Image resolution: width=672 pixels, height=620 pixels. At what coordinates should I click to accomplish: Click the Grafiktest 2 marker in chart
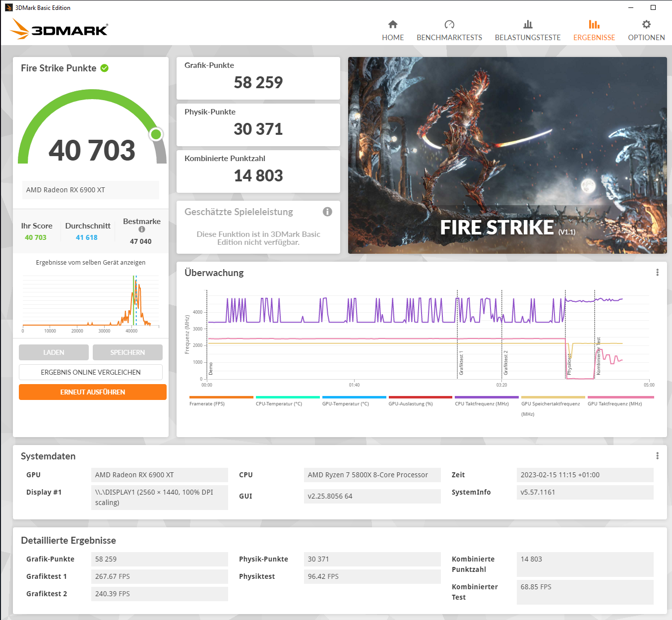(505, 363)
